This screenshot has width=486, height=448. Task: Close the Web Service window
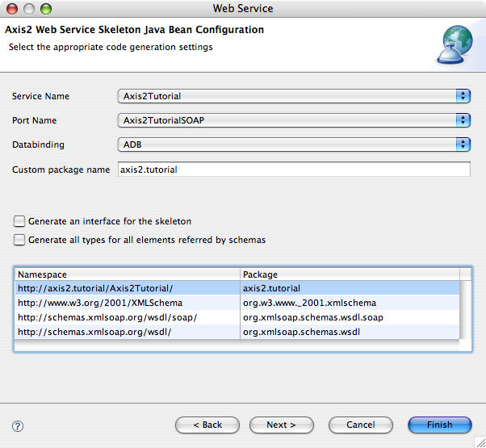tap(12, 9)
